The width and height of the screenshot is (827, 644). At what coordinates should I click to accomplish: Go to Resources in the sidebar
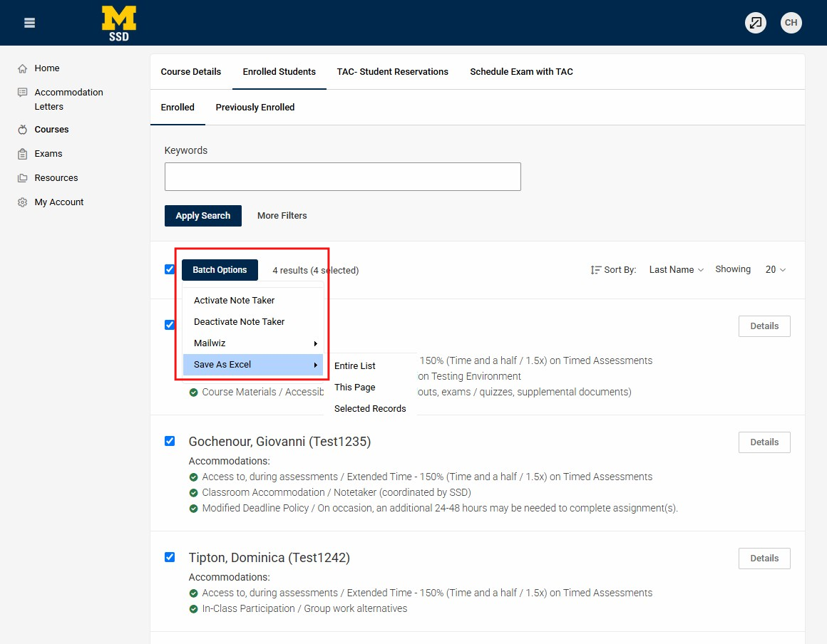tap(56, 178)
